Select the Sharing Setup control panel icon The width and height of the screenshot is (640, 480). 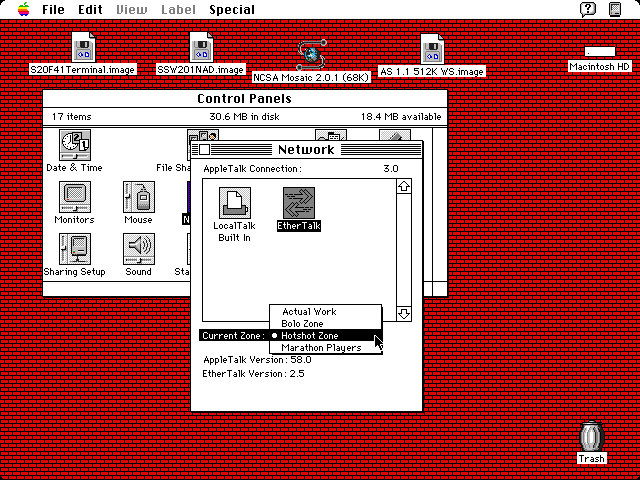tap(75, 249)
